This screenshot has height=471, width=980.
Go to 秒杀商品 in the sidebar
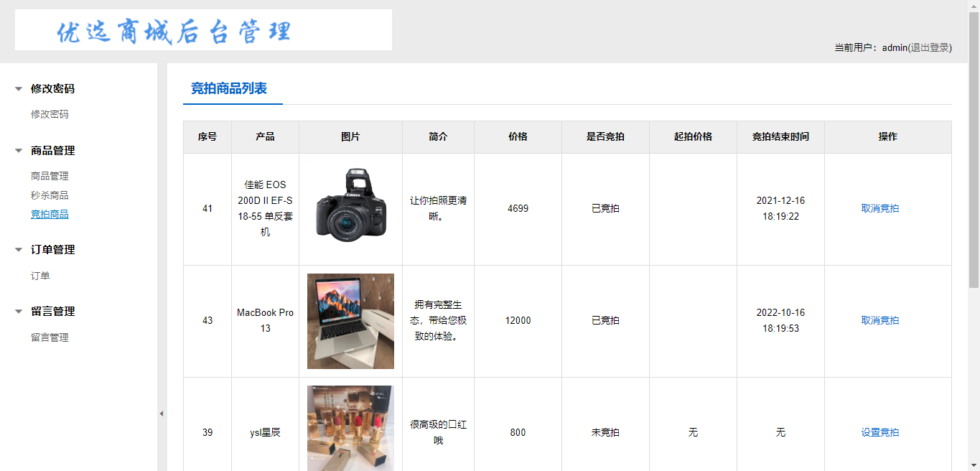(x=50, y=195)
